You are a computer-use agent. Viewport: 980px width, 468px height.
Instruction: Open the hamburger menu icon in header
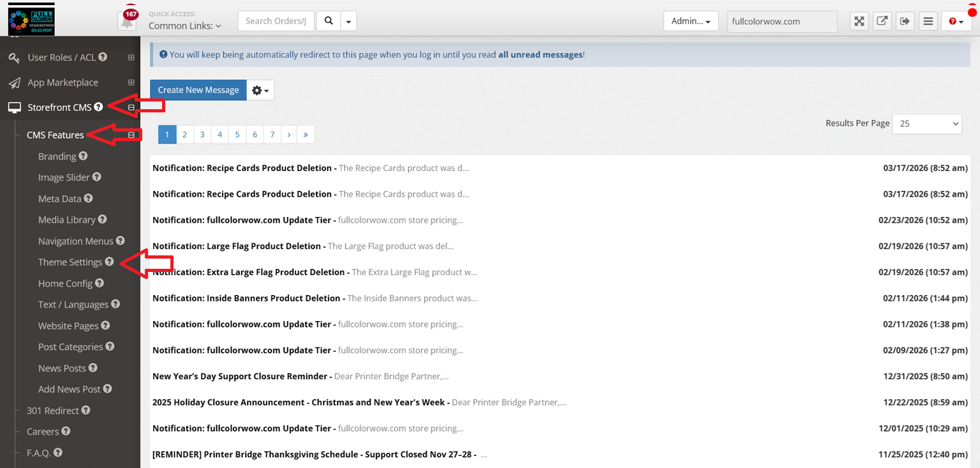pos(928,21)
